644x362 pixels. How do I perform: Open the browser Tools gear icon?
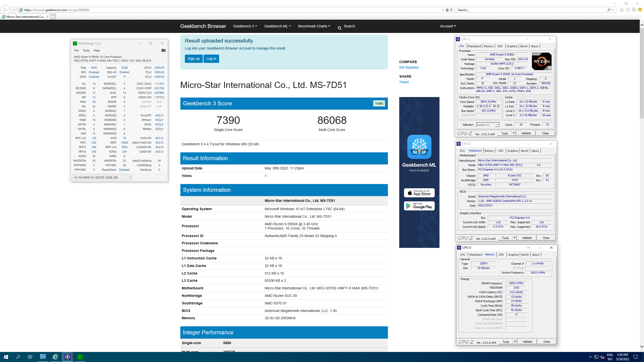pos(634,10)
